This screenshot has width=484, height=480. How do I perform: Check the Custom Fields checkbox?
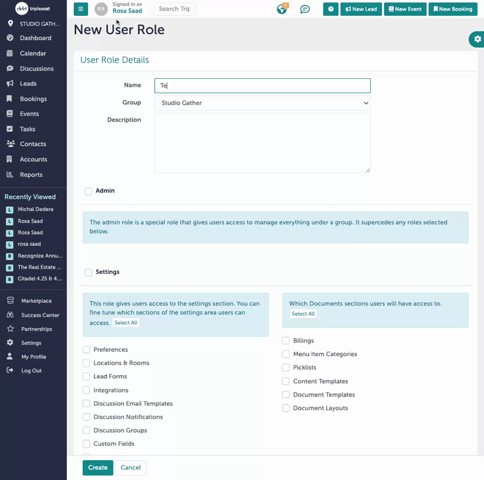pos(86,443)
